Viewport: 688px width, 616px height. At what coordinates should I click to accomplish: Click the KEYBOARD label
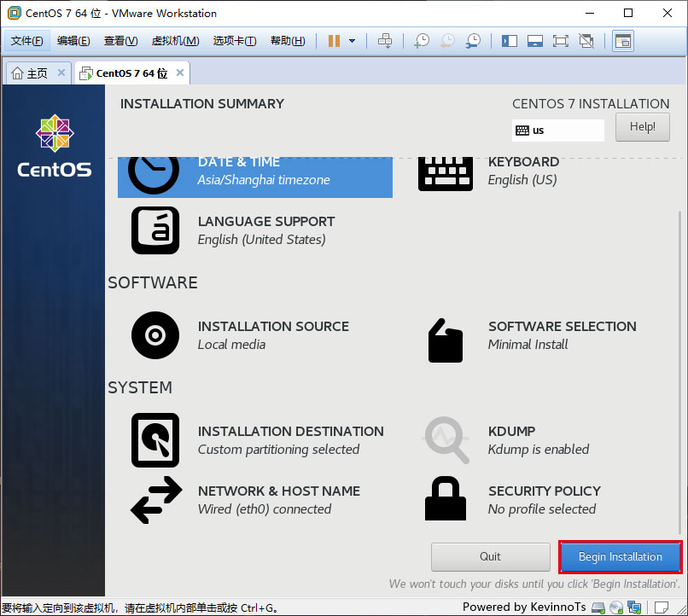523,162
